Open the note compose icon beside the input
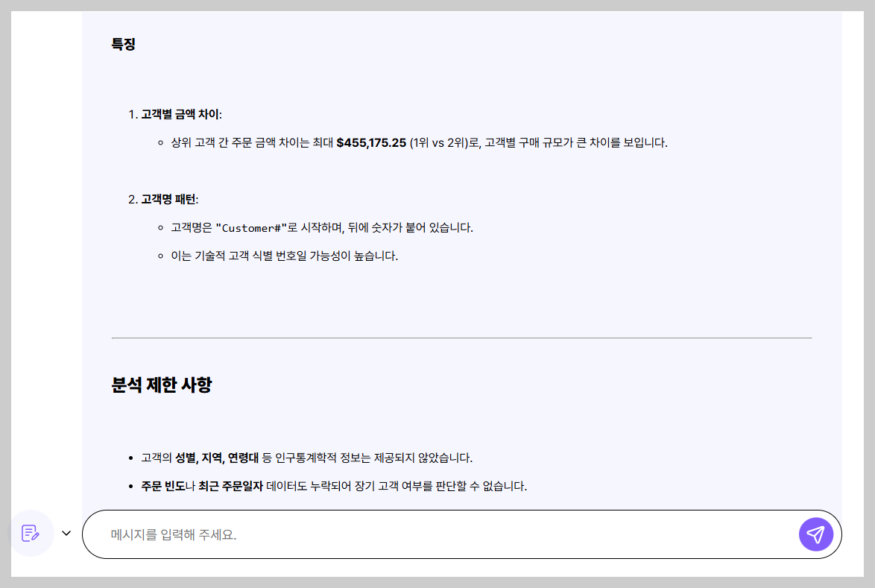Viewport: 875px width, 588px height. pyautogui.click(x=31, y=533)
